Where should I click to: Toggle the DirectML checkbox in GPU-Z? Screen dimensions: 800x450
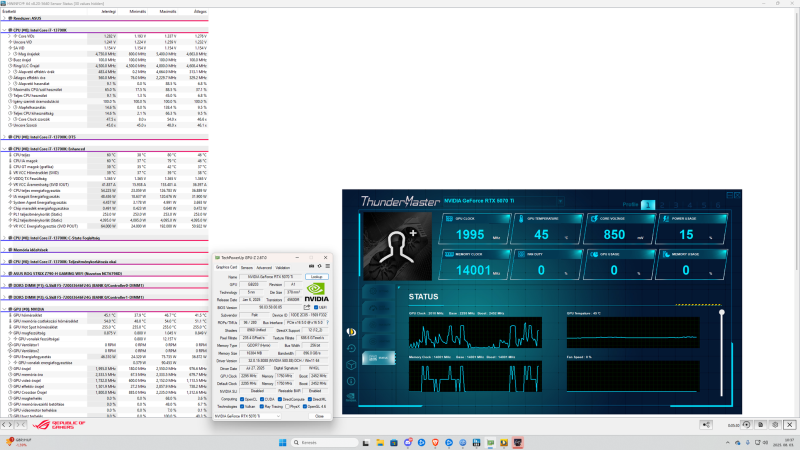(x=310, y=399)
